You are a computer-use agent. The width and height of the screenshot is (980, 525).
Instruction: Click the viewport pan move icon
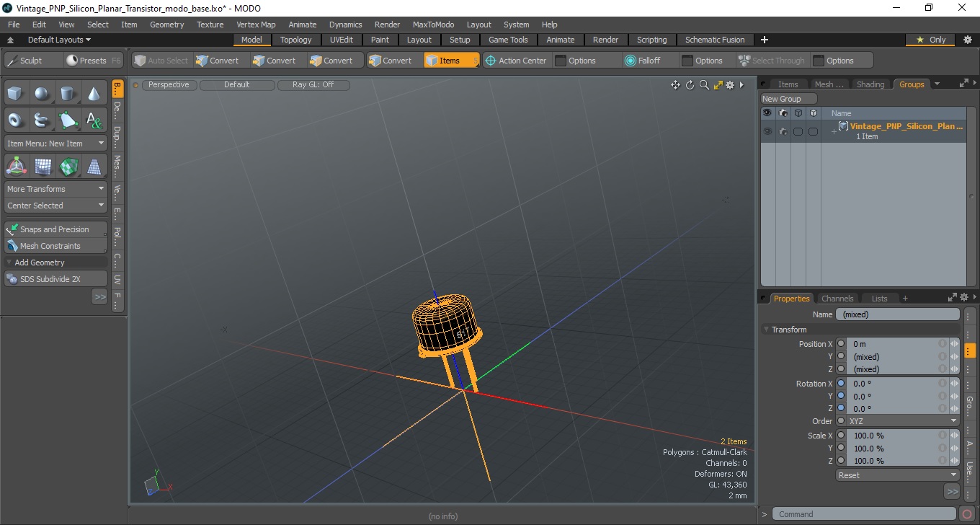point(675,85)
